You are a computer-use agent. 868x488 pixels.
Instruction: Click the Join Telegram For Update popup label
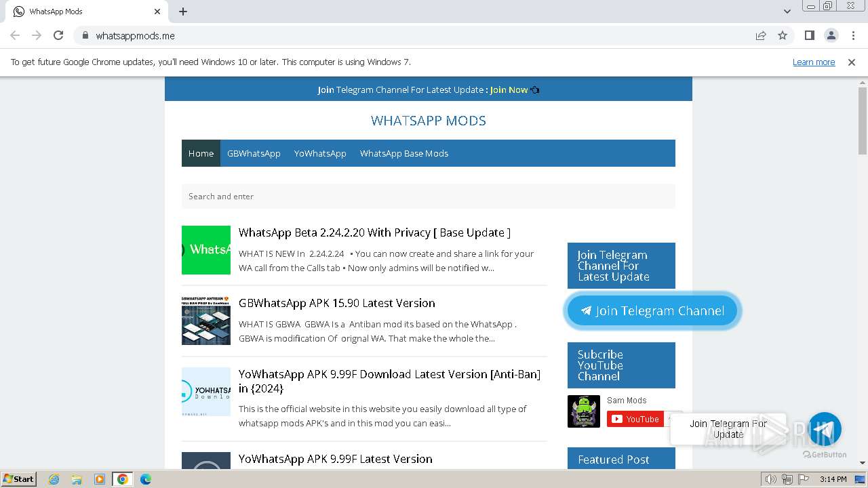tap(728, 429)
